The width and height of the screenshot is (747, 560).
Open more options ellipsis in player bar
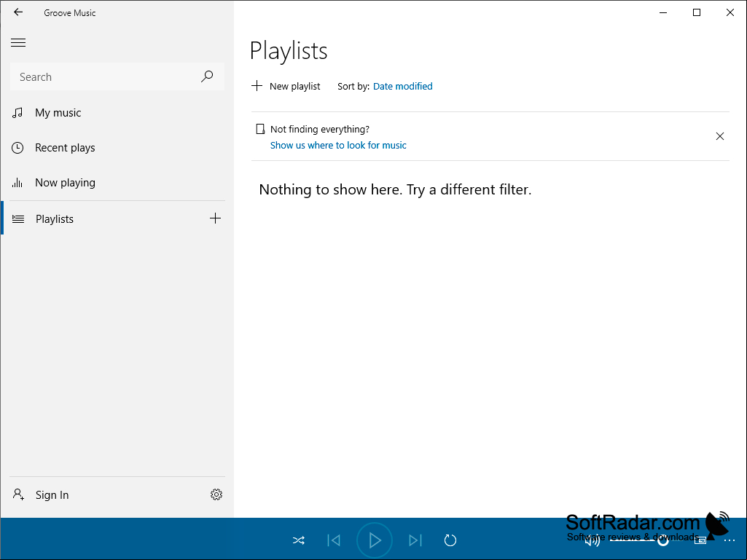click(x=730, y=540)
